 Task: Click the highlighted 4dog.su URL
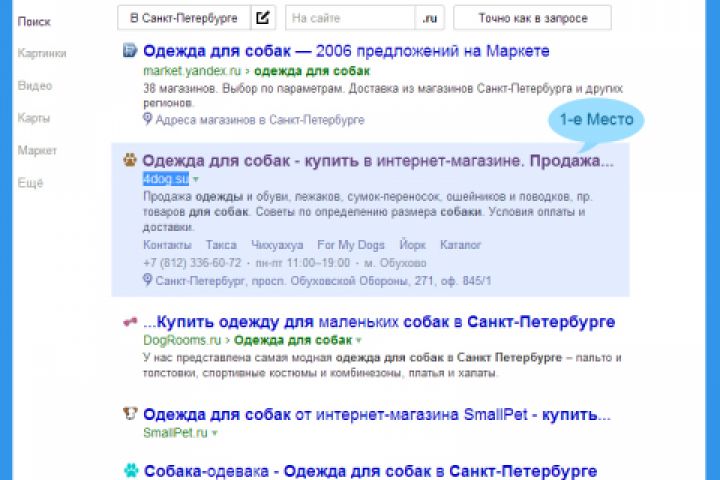[x=166, y=179]
